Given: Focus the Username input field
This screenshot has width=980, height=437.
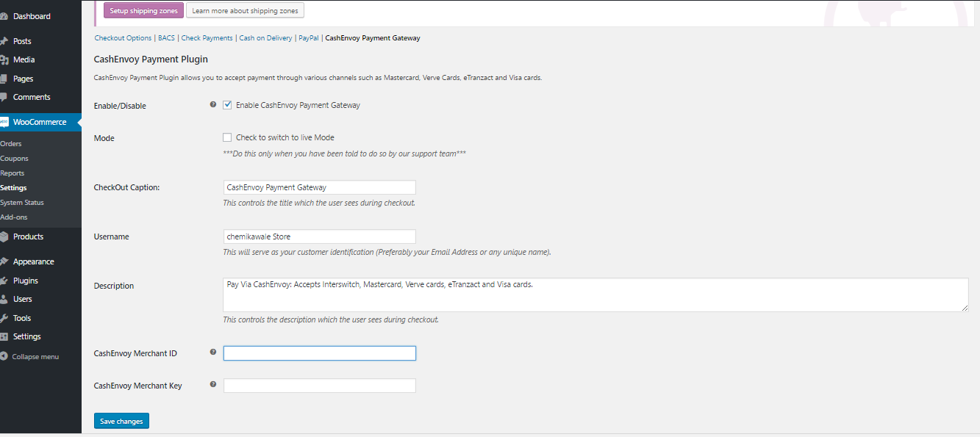Looking at the screenshot, I should [x=320, y=236].
